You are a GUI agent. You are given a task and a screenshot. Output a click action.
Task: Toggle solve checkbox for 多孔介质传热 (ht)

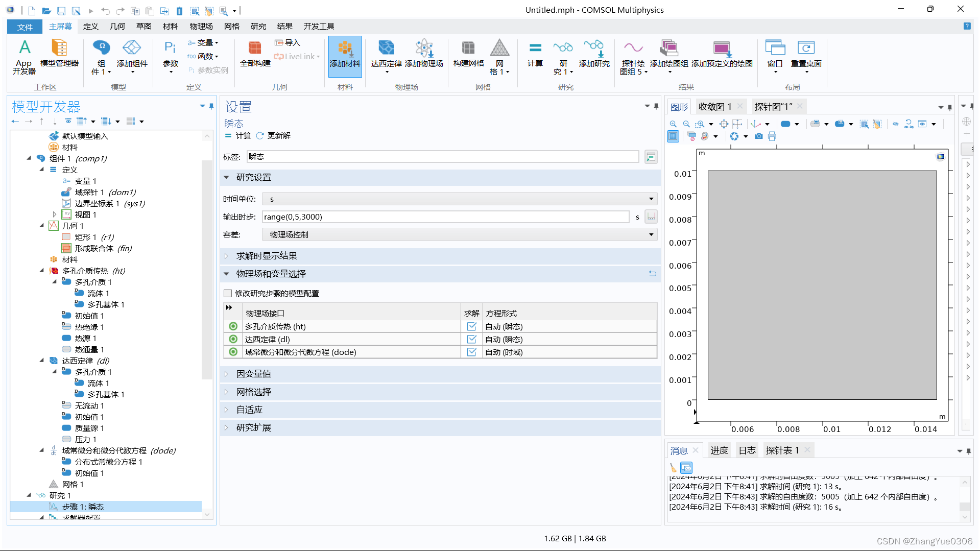coord(472,326)
